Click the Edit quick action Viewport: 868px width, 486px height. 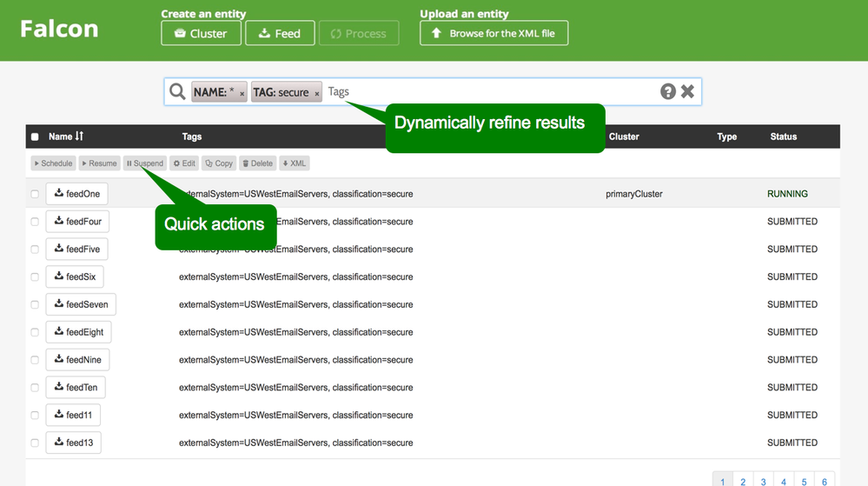[x=184, y=163]
